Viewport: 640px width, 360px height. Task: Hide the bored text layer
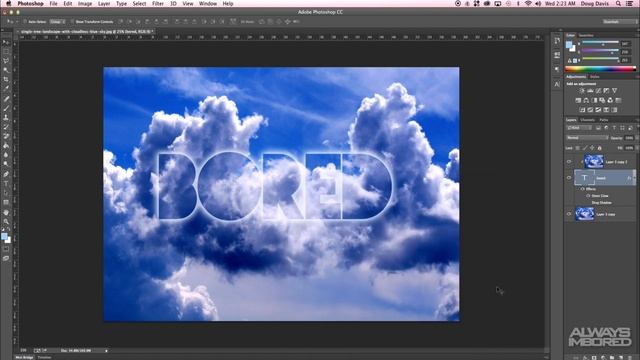click(x=569, y=178)
